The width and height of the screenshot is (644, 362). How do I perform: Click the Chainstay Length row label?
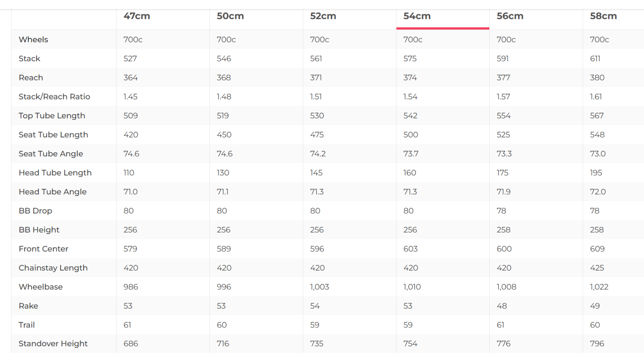(x=53, y=268)
